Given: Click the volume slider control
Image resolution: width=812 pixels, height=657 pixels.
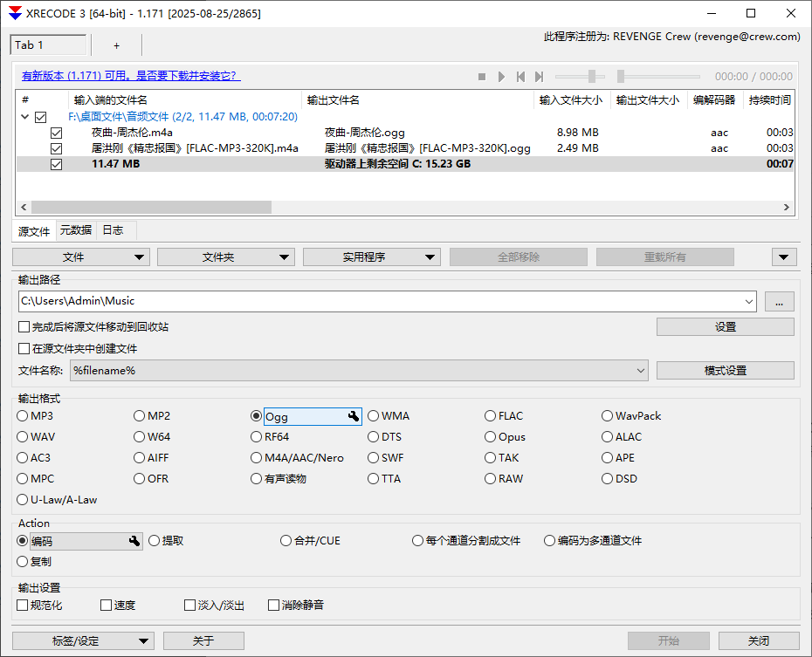Looking at the screenshot, I should (x=592, y=77).
